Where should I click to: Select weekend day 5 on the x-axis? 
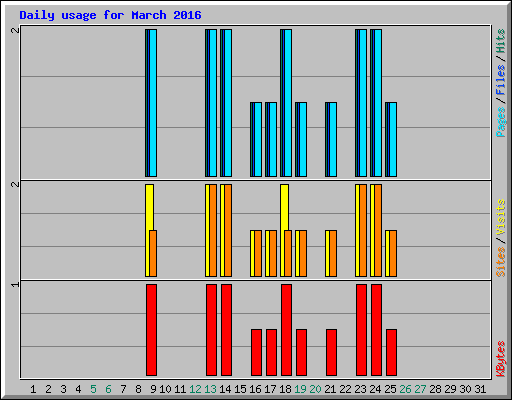coord(93,389)
